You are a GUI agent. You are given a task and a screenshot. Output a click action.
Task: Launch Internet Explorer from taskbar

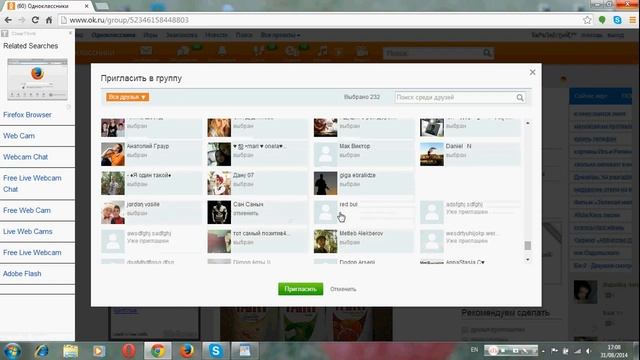click(41, 351)
